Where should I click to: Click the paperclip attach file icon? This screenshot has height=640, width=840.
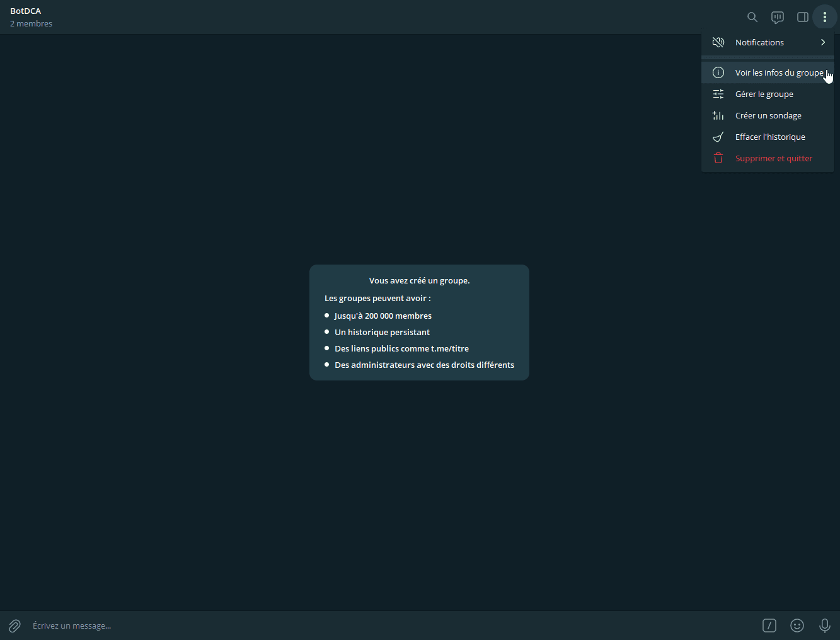pos(14,626)
